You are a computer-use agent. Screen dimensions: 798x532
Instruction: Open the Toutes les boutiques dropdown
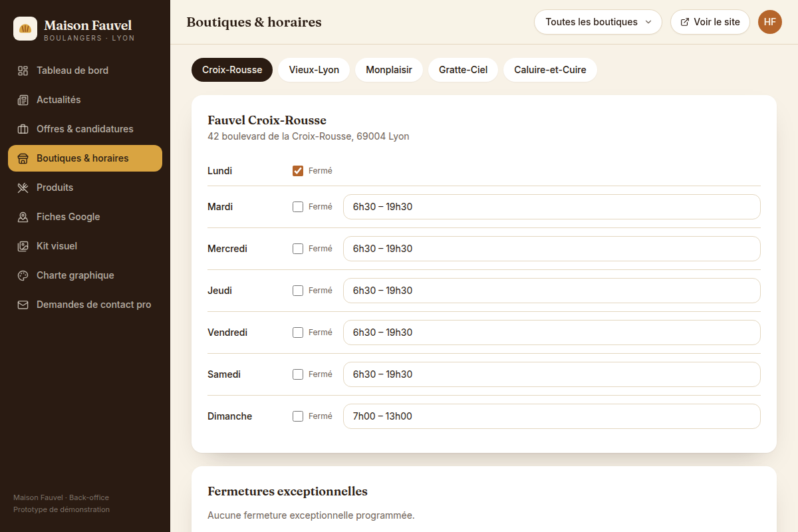(598, 22)
